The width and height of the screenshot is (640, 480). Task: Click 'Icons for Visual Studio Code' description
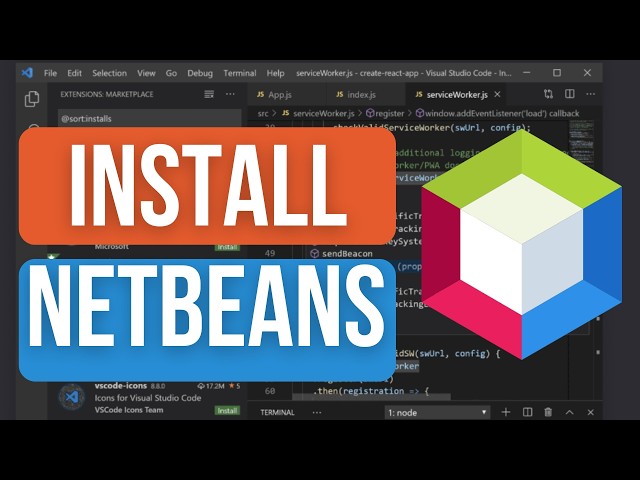coord(148,398)
